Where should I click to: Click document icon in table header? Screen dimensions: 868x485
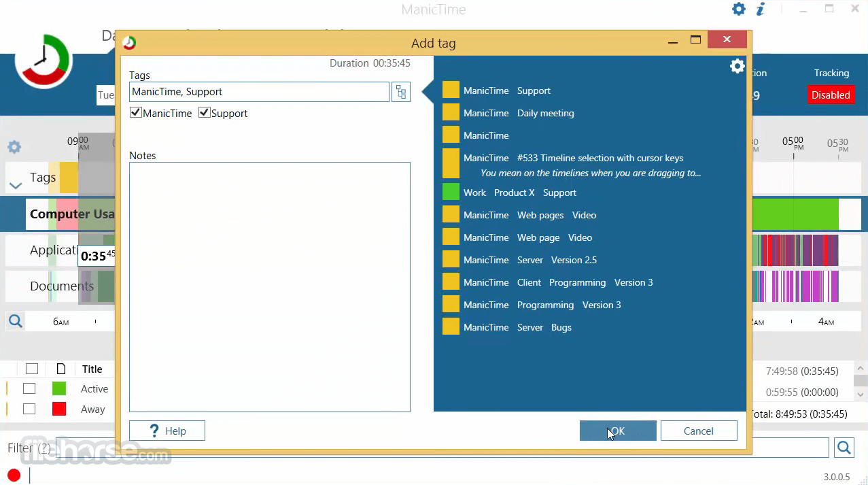[x=61, y=369]
